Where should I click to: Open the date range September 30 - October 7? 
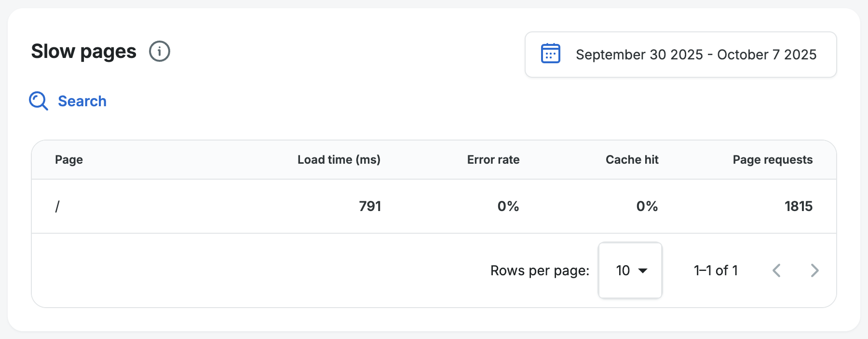click(695, 55)
